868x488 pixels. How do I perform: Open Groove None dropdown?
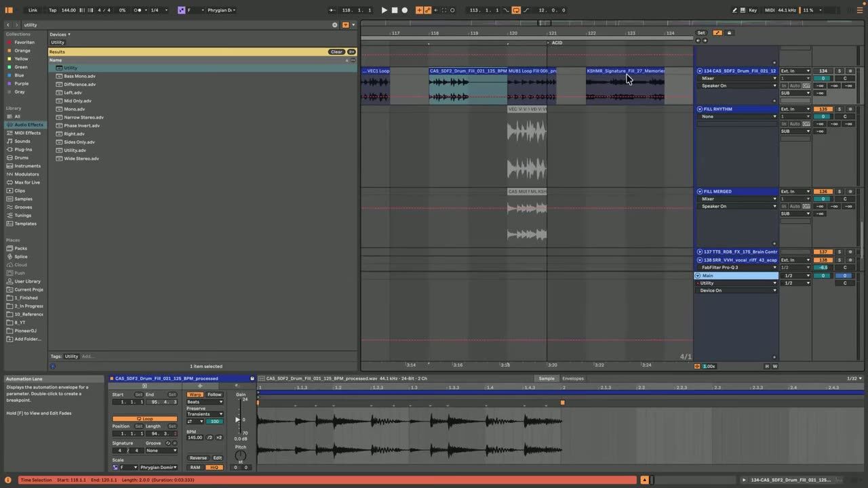pos(161,450)
